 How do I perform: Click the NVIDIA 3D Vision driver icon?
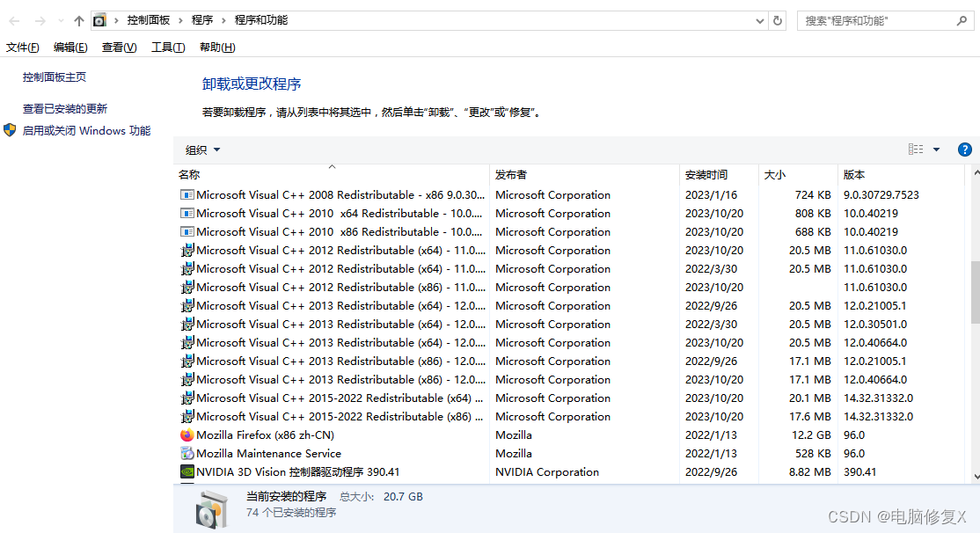186,471
